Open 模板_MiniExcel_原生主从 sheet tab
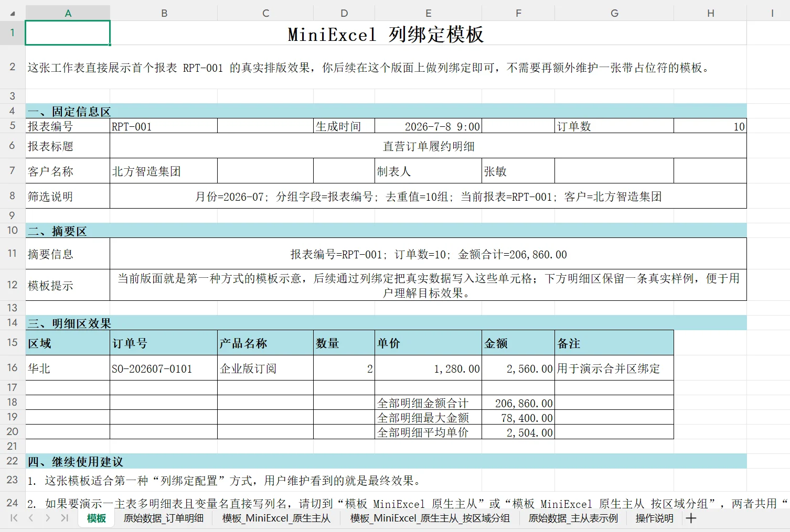 (276, 518)
